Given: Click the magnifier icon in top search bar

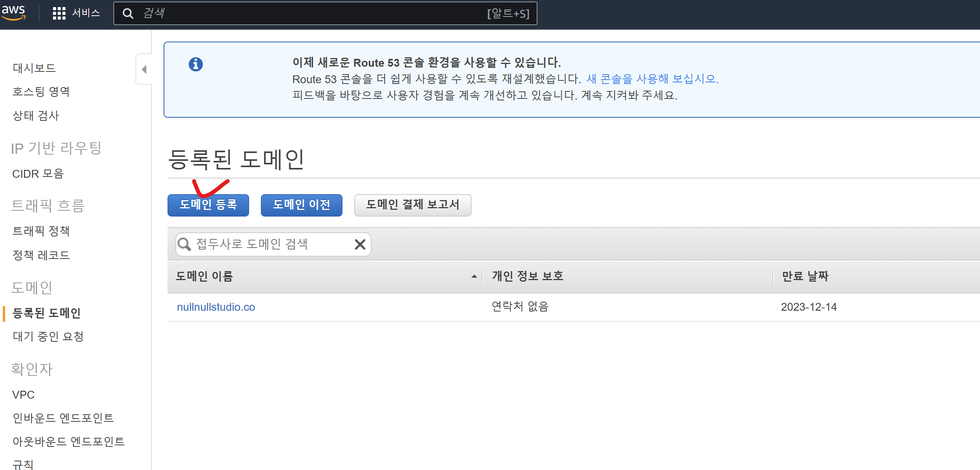Looking at the screenshot, I should (x=128, y=13).
